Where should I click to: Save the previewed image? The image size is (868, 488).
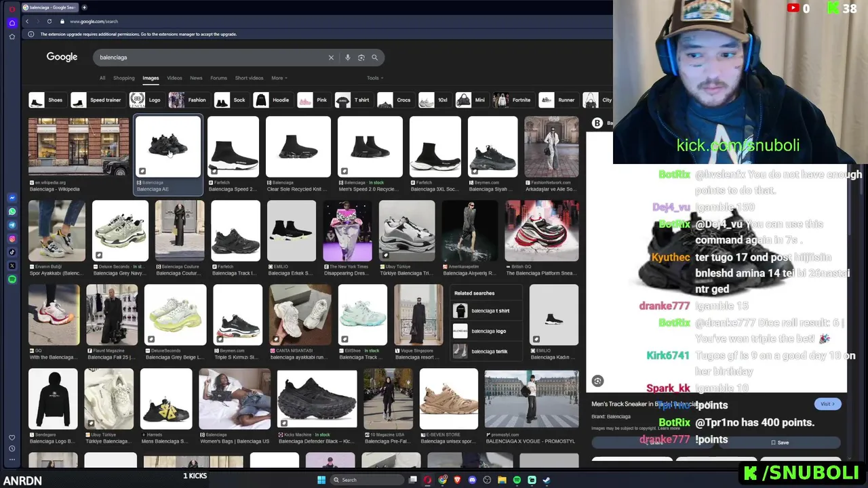(x=780, y=443)
